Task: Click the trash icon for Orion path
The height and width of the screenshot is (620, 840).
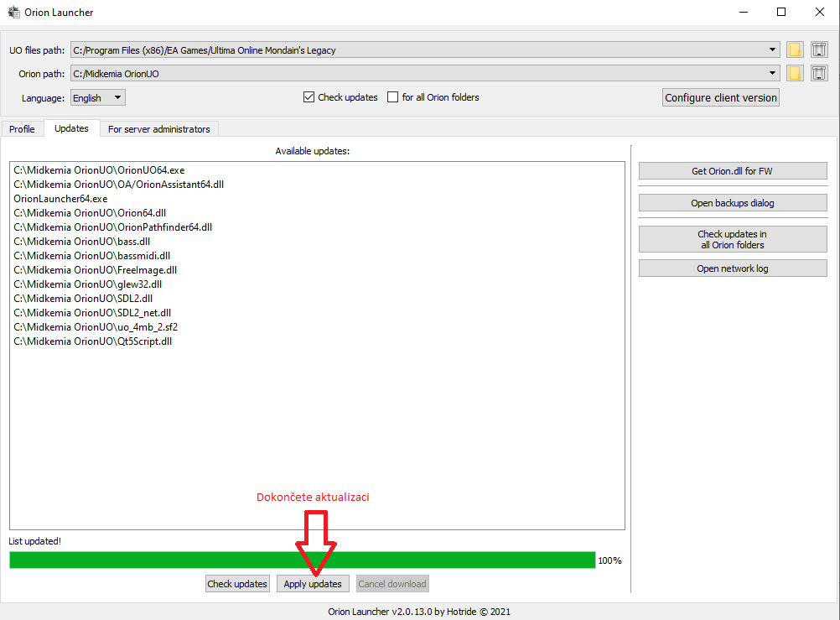Action: tap(818, 73)
